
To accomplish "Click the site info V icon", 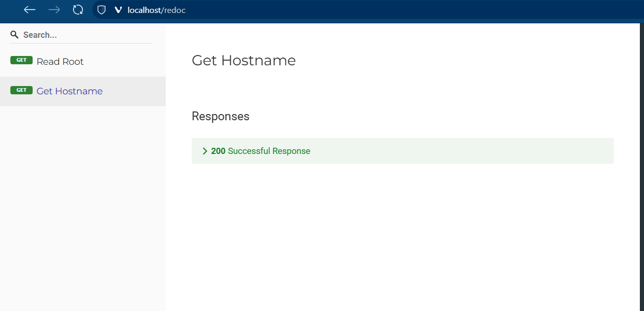I will (118, 10).
